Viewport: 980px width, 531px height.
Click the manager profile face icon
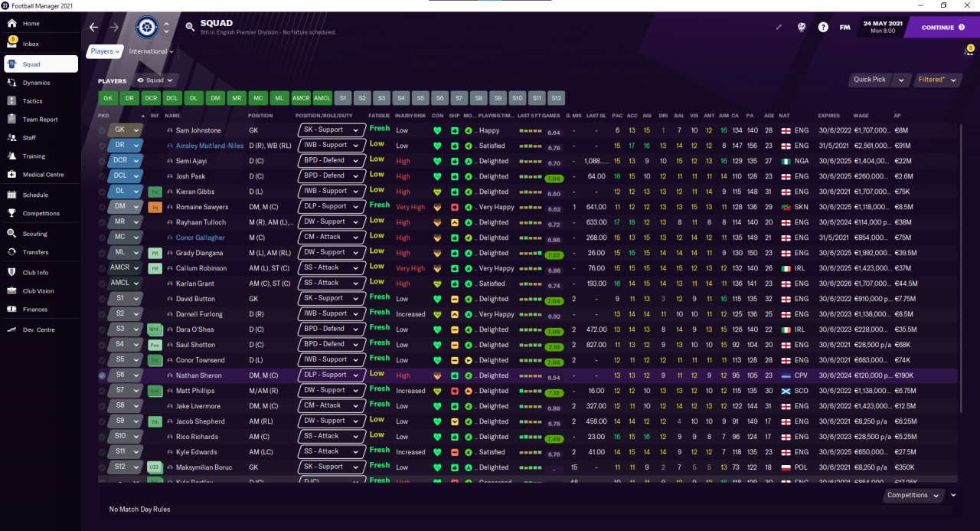point(802,27)
